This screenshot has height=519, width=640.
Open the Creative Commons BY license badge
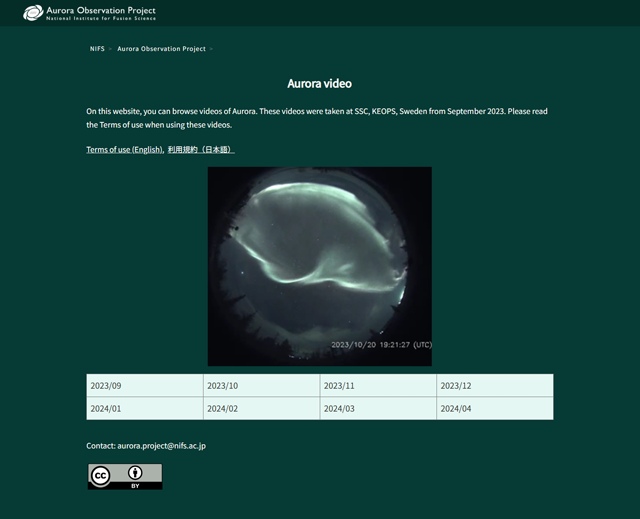pos(125,477)
